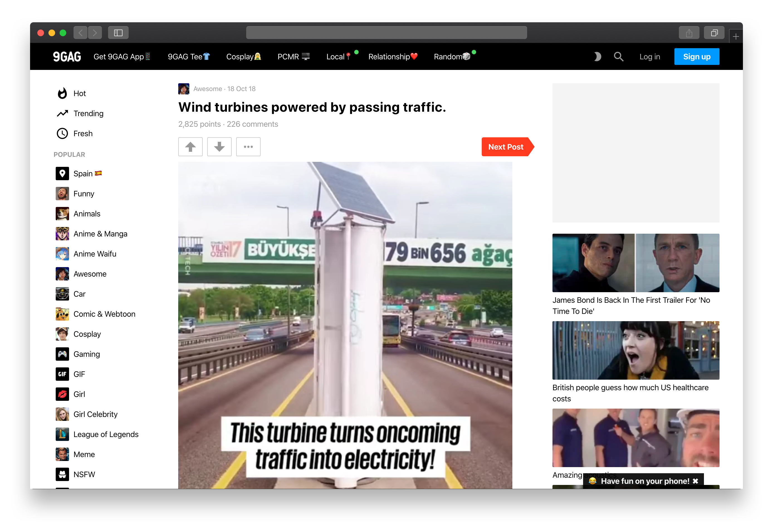The height and width of the screenshot is (532, 773).
Task: Open British people guess healthcare headline
Action: (x=630, y=393)
